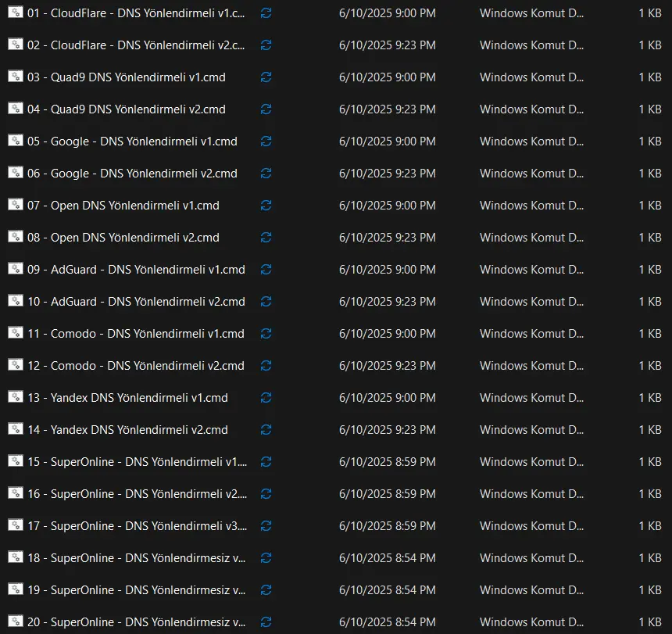Select 12 - Comodo - DNS Yönlendirmeli v2.cmd

[x=136, y=366]
